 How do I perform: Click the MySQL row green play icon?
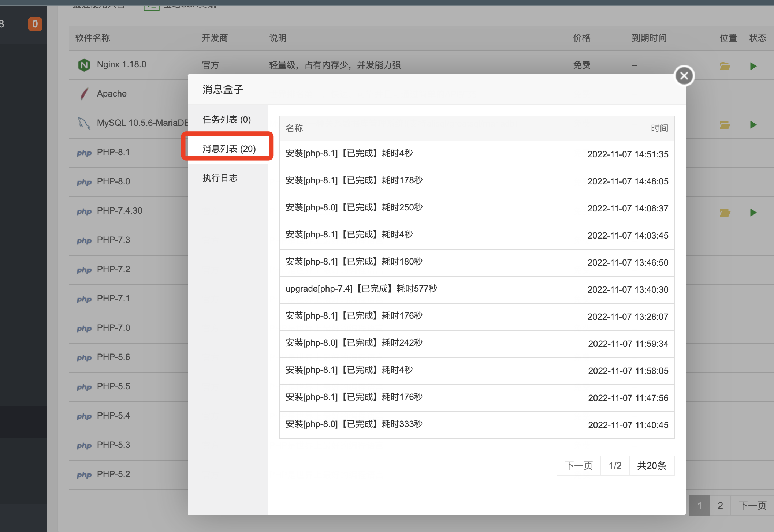point(753,125)
